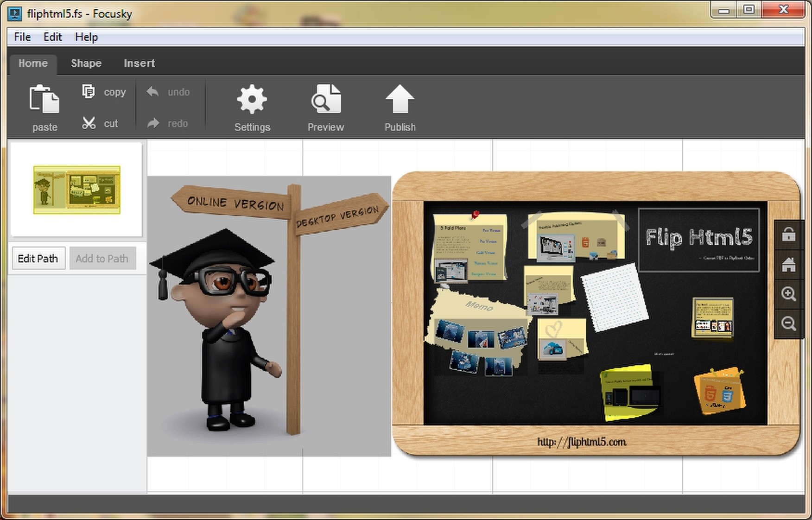Launch Preview with the magnifier page icon
Image resolution: width=812 pixels, height=520 pixels.
(326, 99)
